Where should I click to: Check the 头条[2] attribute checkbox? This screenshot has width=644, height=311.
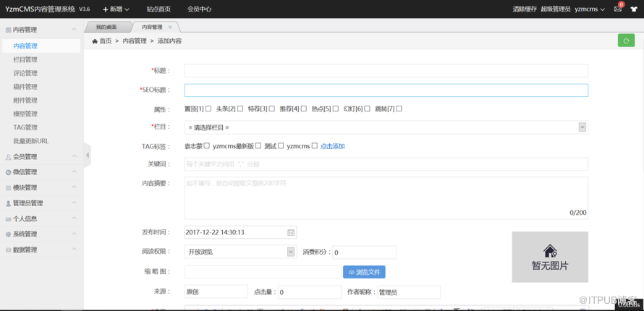pos(240,108)
